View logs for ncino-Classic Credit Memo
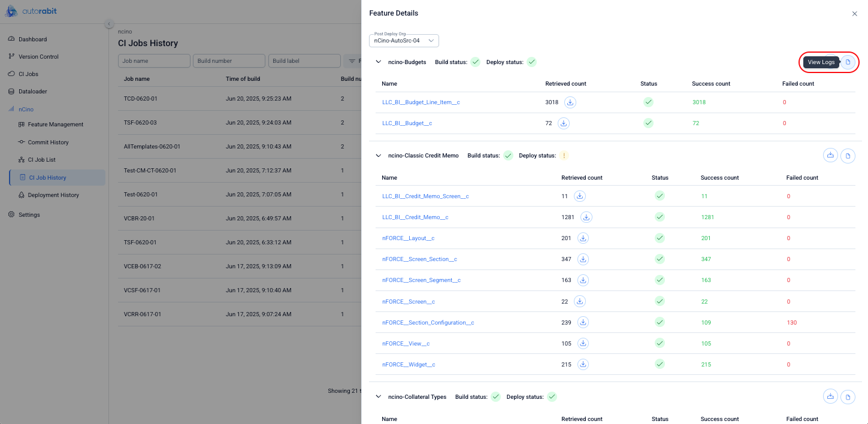This screenshot has height=424, width=868. coord(848,156)
